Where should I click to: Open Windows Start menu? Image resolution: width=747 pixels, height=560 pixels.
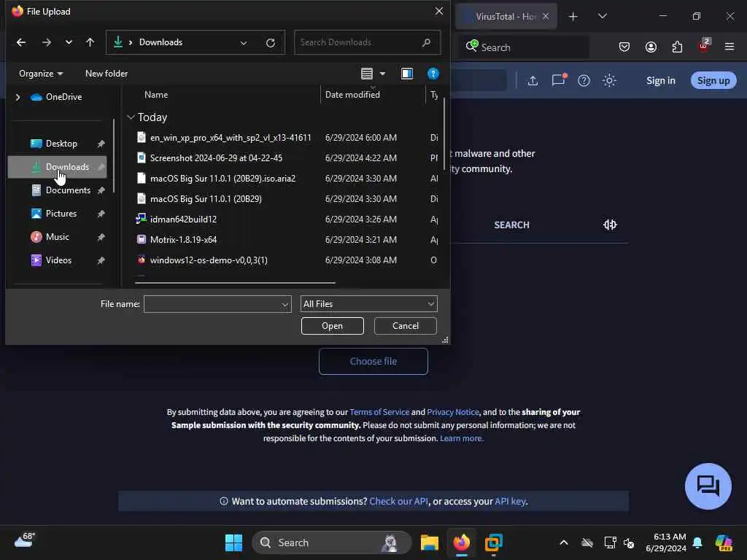point(233,542)
